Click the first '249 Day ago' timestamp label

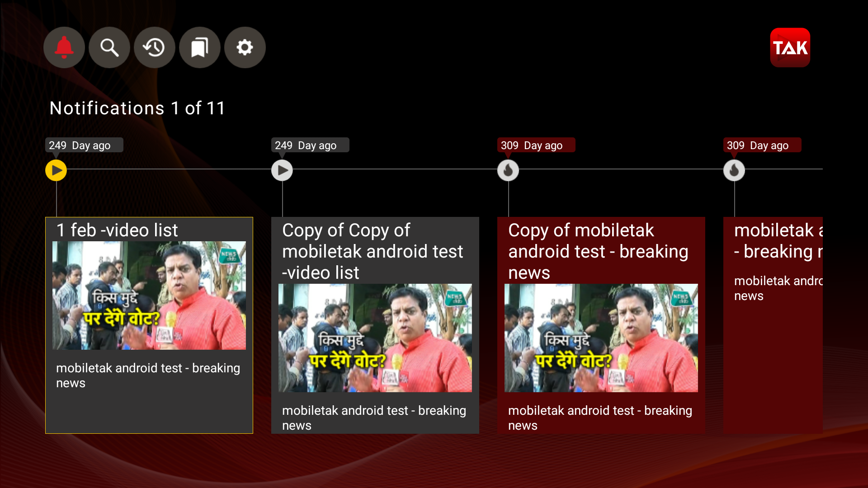pyautogui.click(x=84, y=145)
